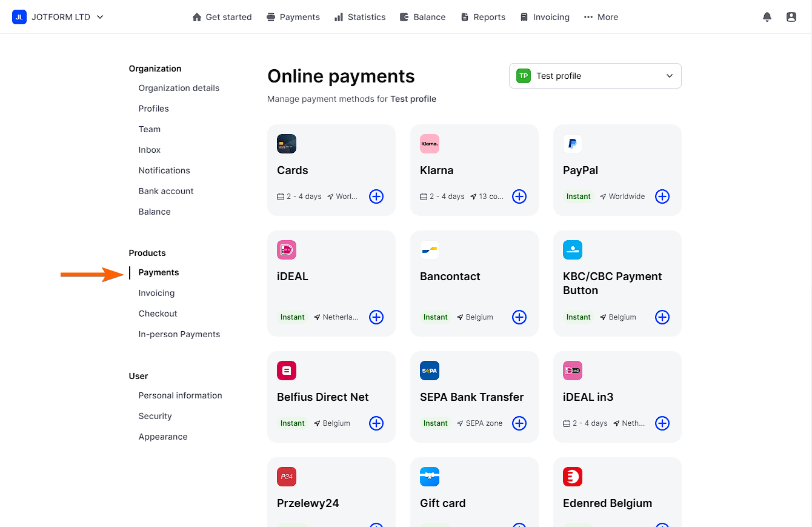The image size is (812, 527).
Task: Click the Belfius Direct Net logo
Action: coord(287,371)
